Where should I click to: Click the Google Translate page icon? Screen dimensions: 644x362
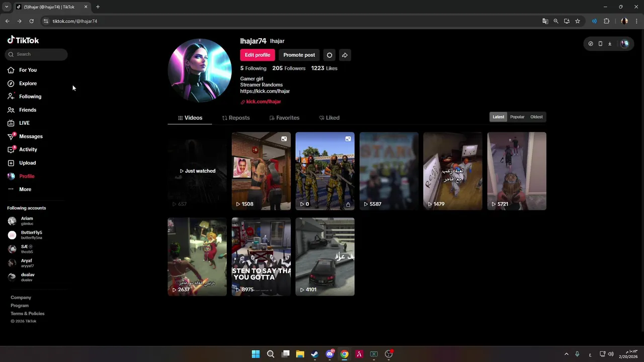click(x=545, y=21)
